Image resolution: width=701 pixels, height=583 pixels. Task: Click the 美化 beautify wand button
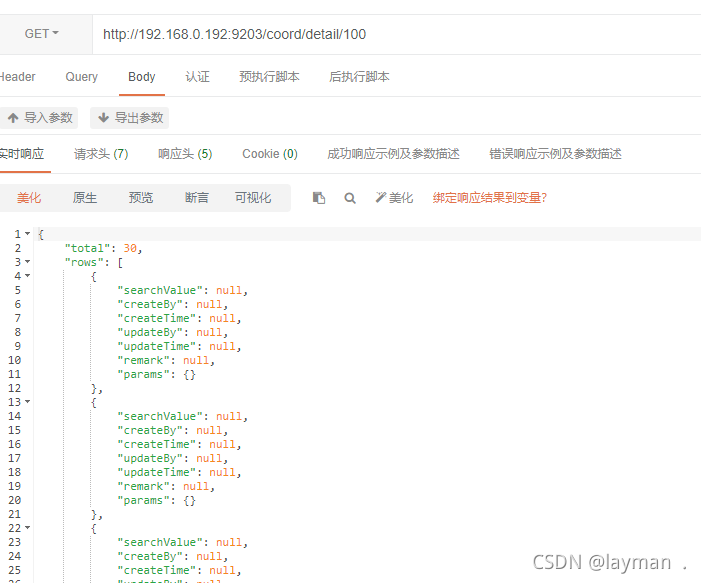[x=394, y=198]
